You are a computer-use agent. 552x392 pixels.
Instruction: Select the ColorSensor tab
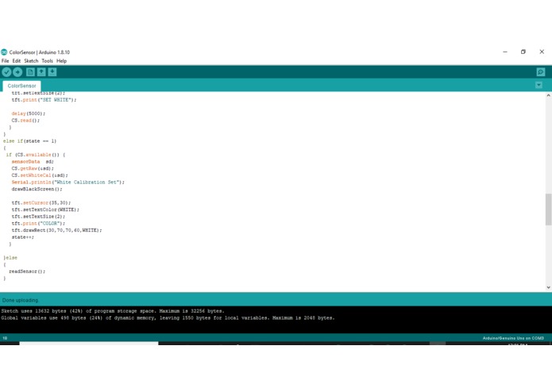[x=21, y=86]
